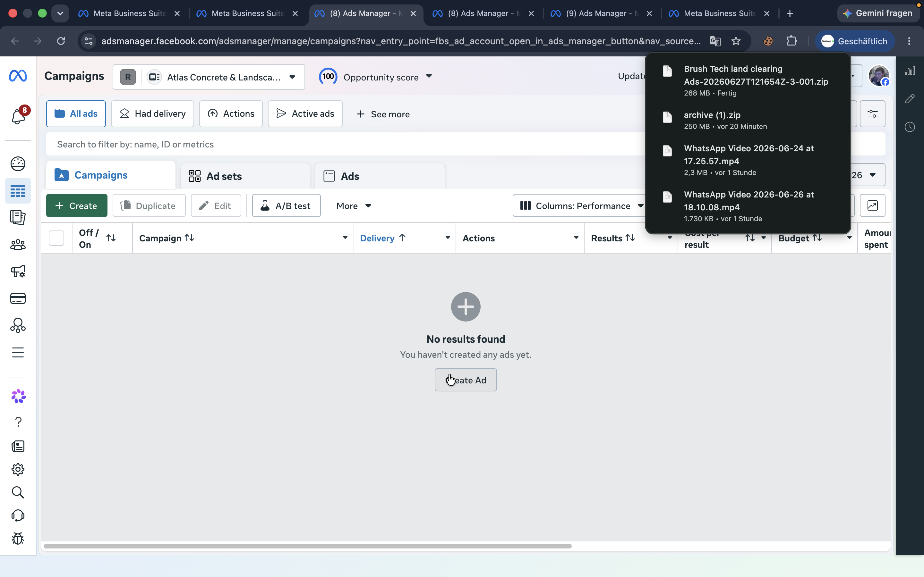Open the More actions dropdown
924x577 pixels.
pyautogui.click(x=354, y=206)
